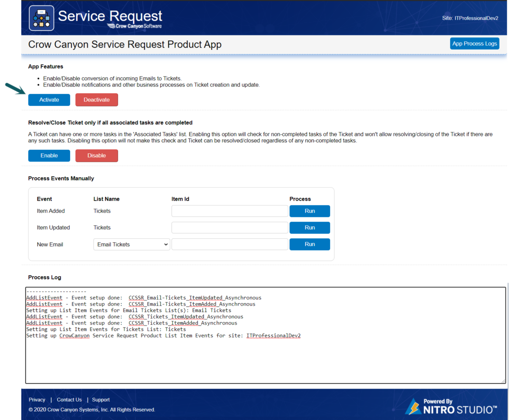Viewport: 510px width, 420px height.
Task: Click the blue Activate button
Action: tap(49, 100)
